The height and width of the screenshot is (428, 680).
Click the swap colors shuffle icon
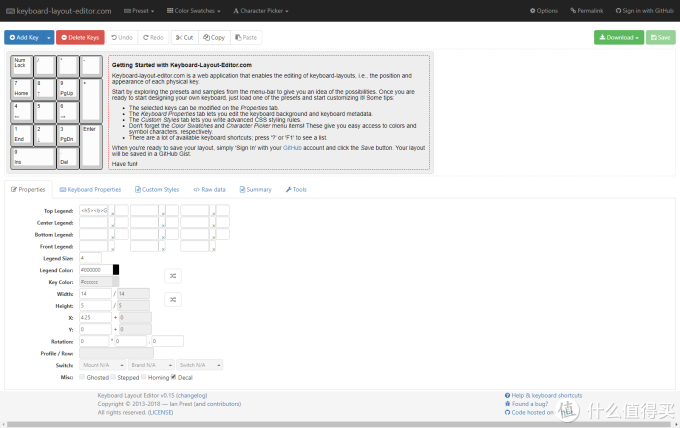click(173, 275)
